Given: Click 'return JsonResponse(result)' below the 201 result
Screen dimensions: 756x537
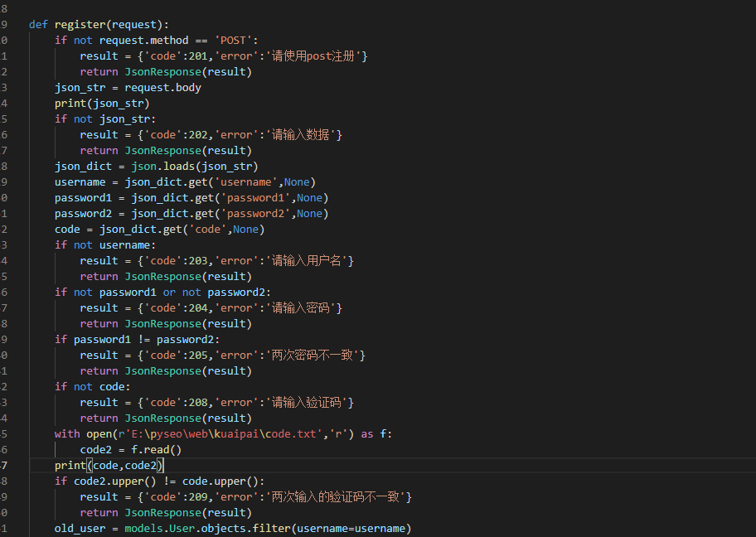Looking at the screenshot, I should point(166,72).
